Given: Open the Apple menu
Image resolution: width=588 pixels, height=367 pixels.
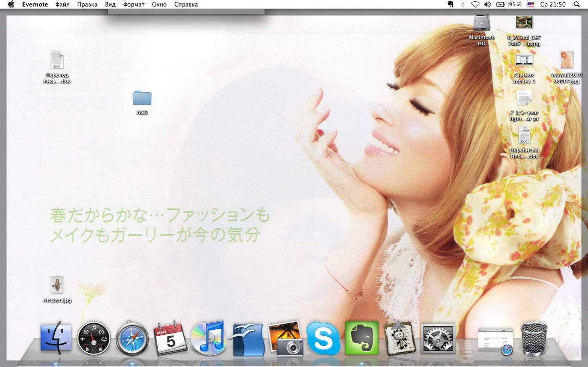Looking at the screenshot, I should pos(11,4).
